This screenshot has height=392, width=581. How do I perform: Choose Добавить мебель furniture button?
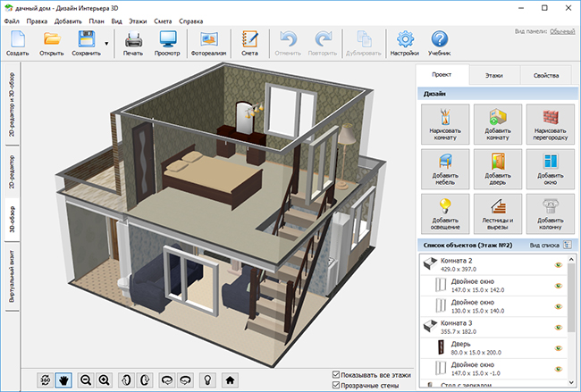click(x=445, y=169)
